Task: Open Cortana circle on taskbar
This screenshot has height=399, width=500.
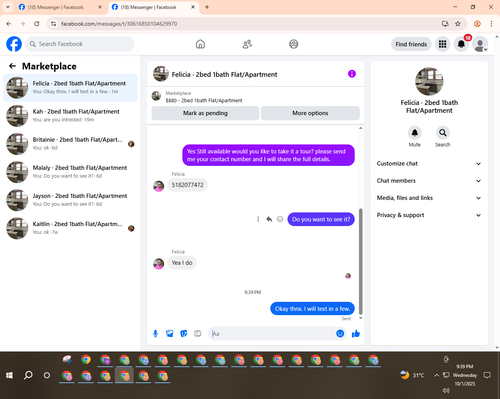Action: [47, 375]
